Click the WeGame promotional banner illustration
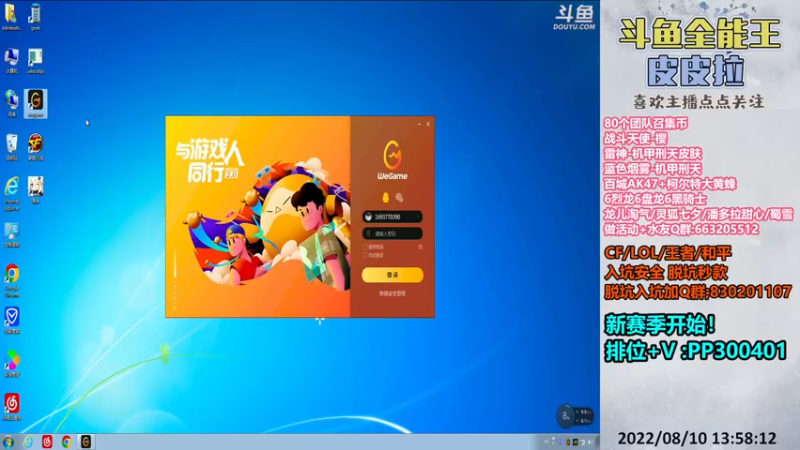 (x=258, y=216)
